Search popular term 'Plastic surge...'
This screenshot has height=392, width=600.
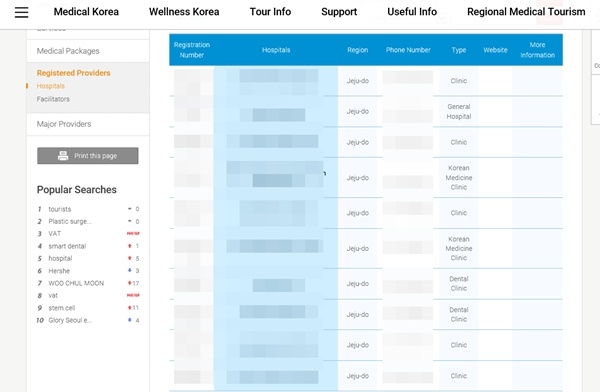tap(70, 221)
